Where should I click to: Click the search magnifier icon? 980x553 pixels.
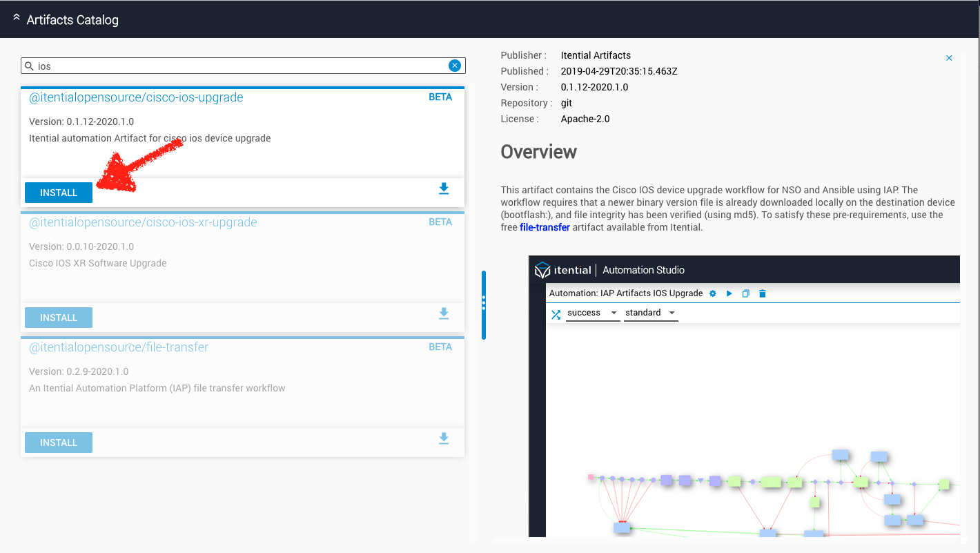(x=29, y=66)
